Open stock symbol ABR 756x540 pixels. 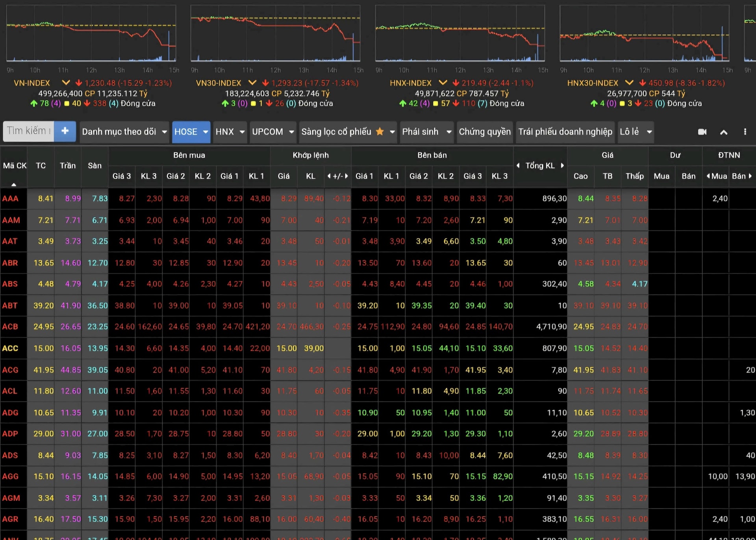[x=10, y=263]
